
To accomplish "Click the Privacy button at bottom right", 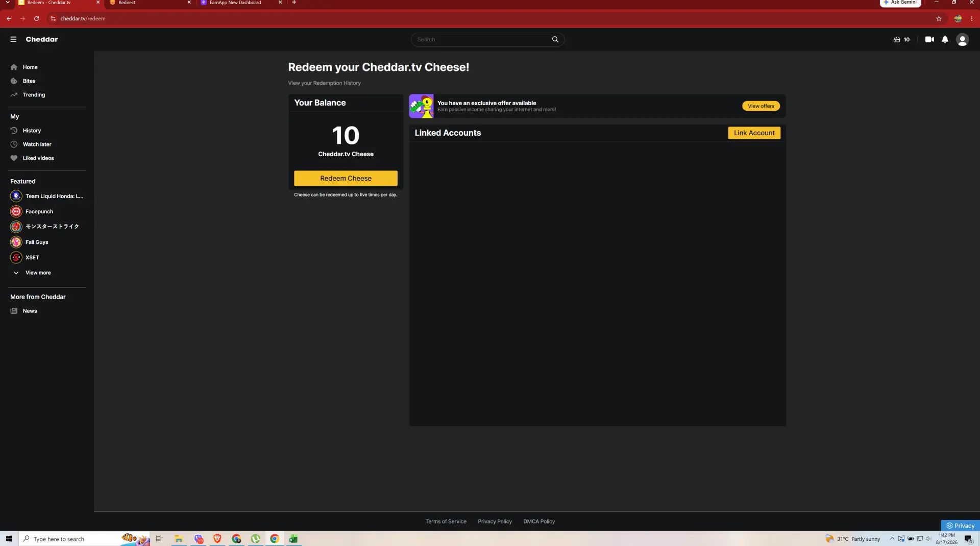I will coord(960,526).
